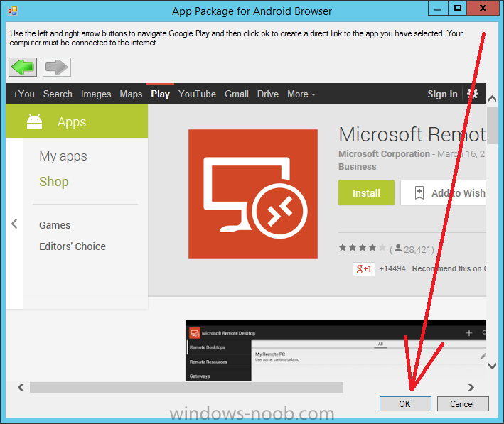Screen dimensions: 504x424
Task: Click the horizontal scrollbar thumb
Action: 186,387
